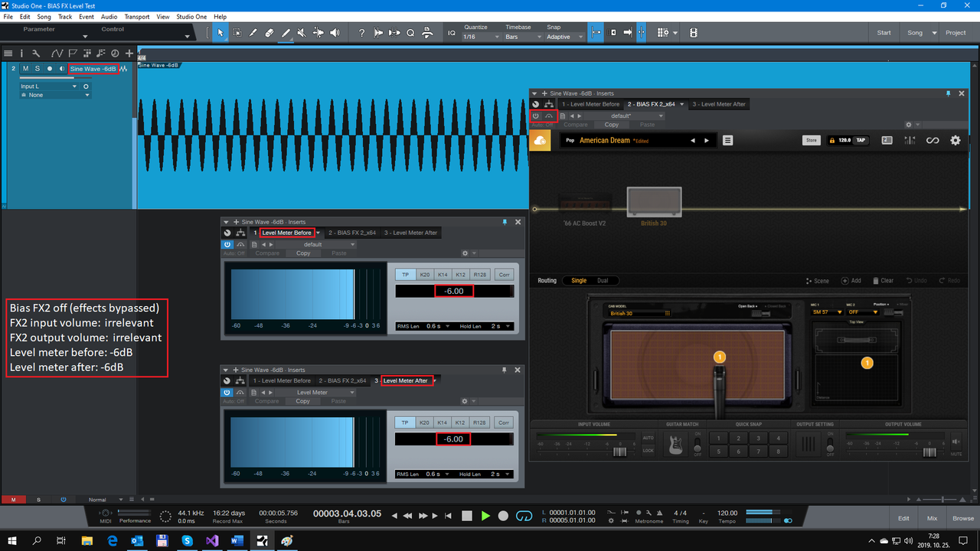980x551 pixels.
Task: Select the Paint (draw) tool
Action: pos(286,33)
